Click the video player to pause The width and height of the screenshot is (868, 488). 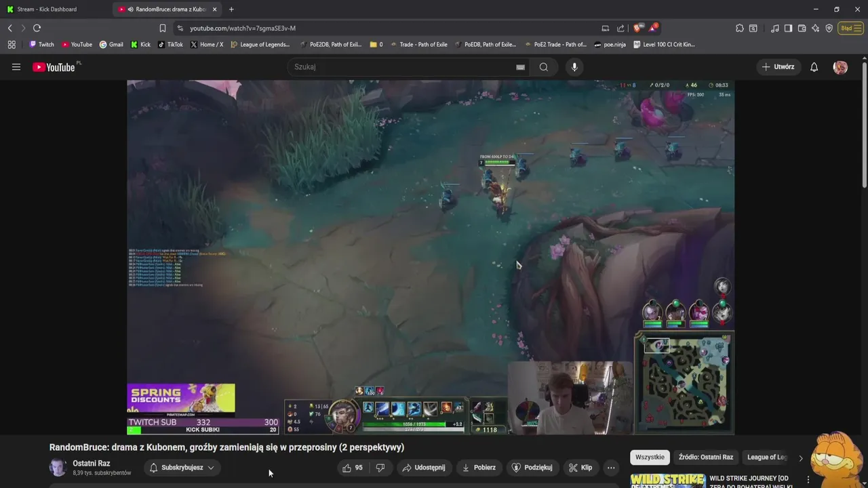[430, 258]
